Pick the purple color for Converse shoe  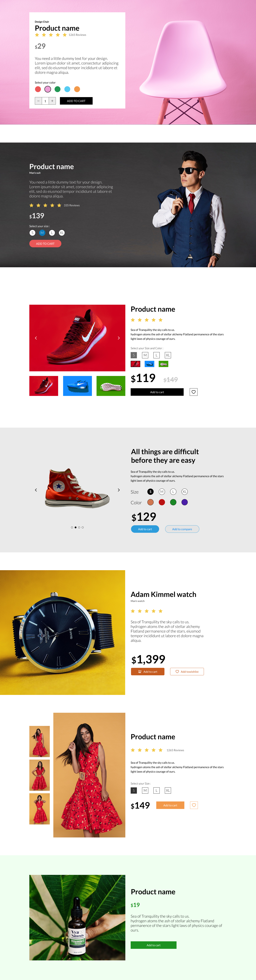[x=185, y=502]
